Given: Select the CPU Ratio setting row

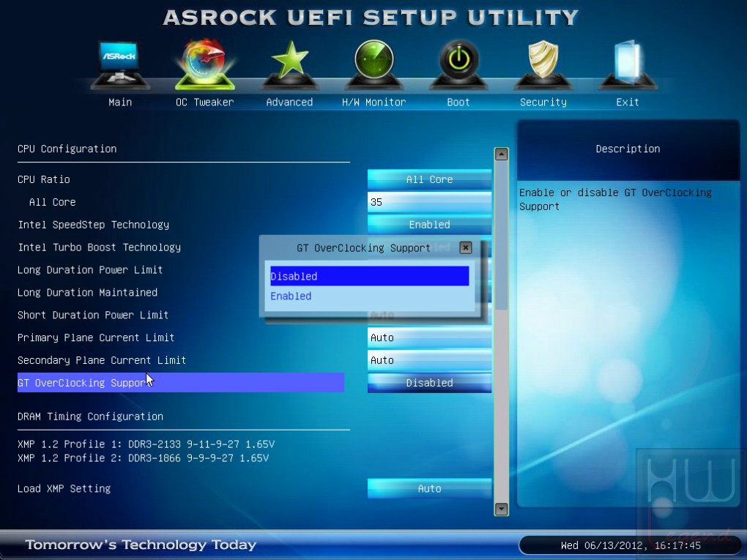Looking at the screenshot, I should pyautogui.click(x=44, y=179).
